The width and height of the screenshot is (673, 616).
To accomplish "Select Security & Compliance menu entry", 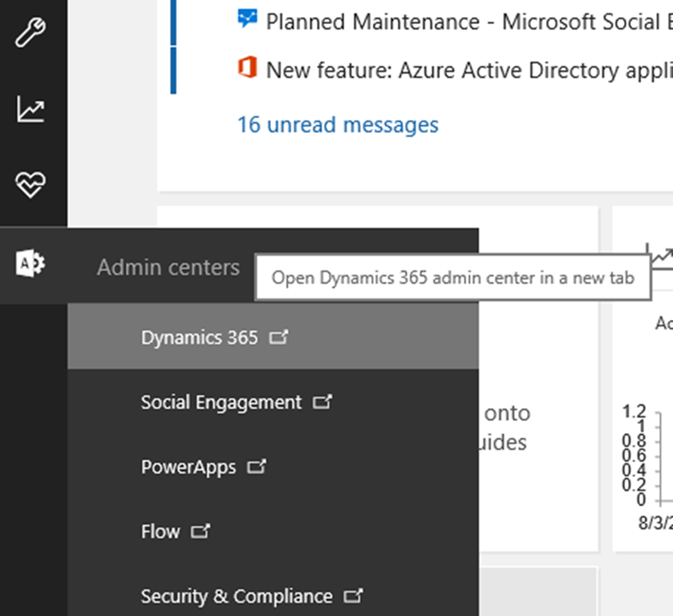I will (236, 596).
